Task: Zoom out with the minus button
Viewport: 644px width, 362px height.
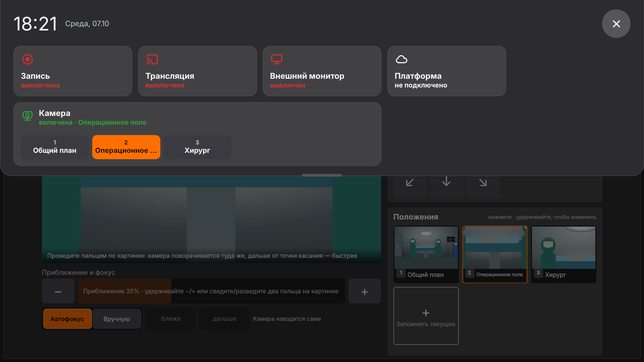Action: point(58,291)
